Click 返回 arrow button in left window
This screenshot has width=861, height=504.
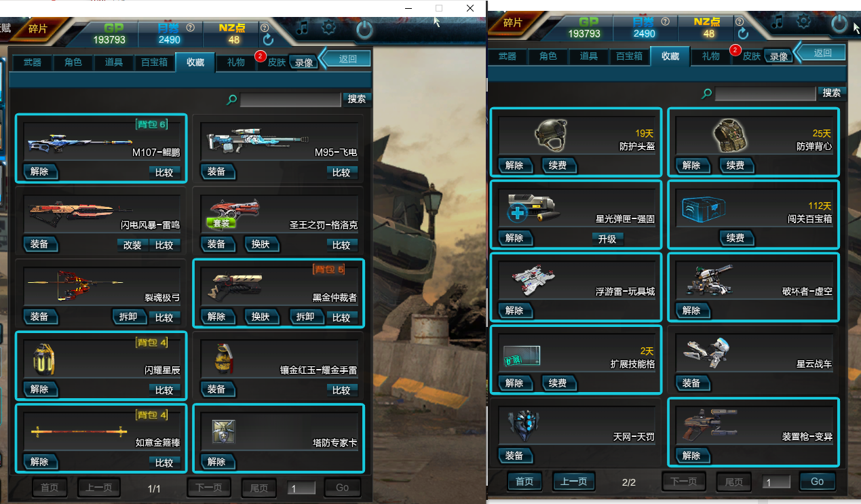click(x=346, y=58)
